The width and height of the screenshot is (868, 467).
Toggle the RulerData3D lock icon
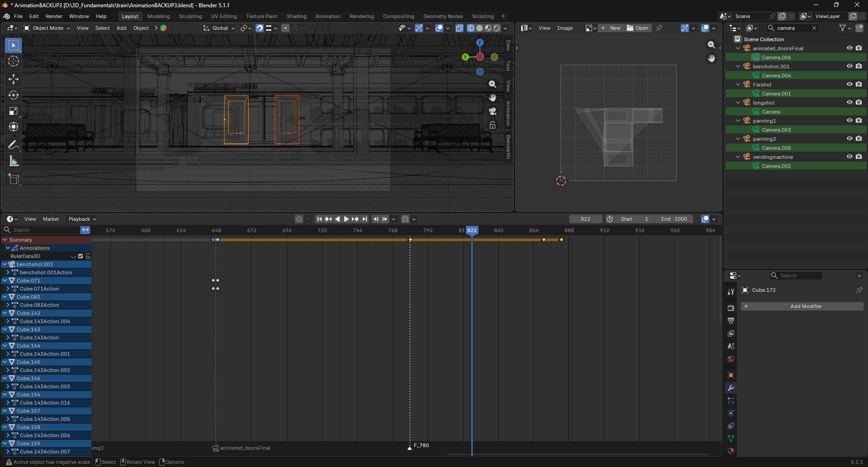88,256
